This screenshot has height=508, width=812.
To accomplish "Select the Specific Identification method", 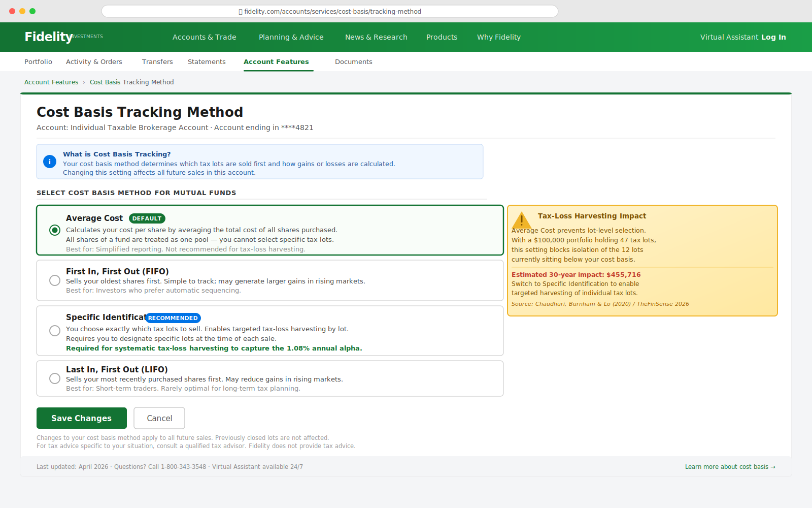I will pos(54,330).
